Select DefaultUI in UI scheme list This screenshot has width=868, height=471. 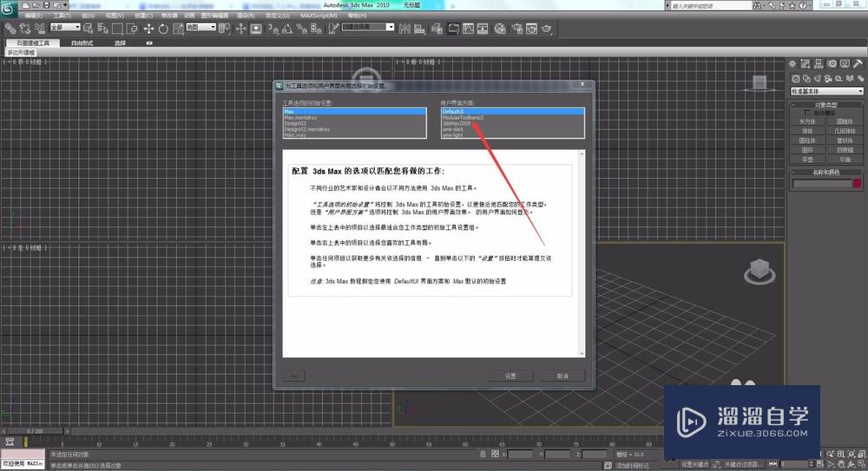pyautogui.click(x=513, y=111)
